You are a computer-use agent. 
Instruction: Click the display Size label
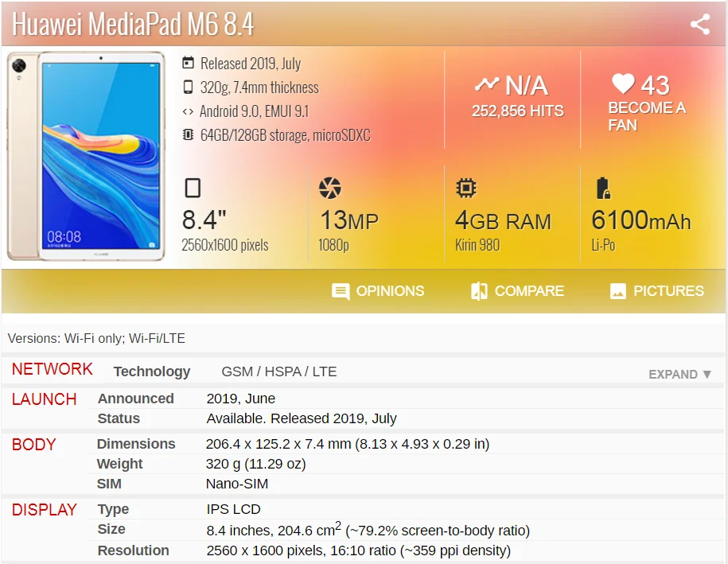(x=111, y=529)
